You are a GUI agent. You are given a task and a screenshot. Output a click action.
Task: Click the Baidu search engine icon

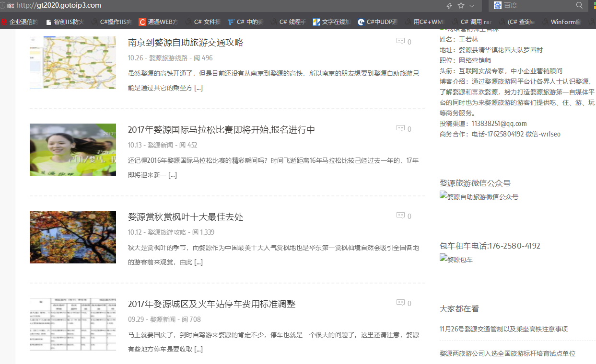(x=497, y=6)
